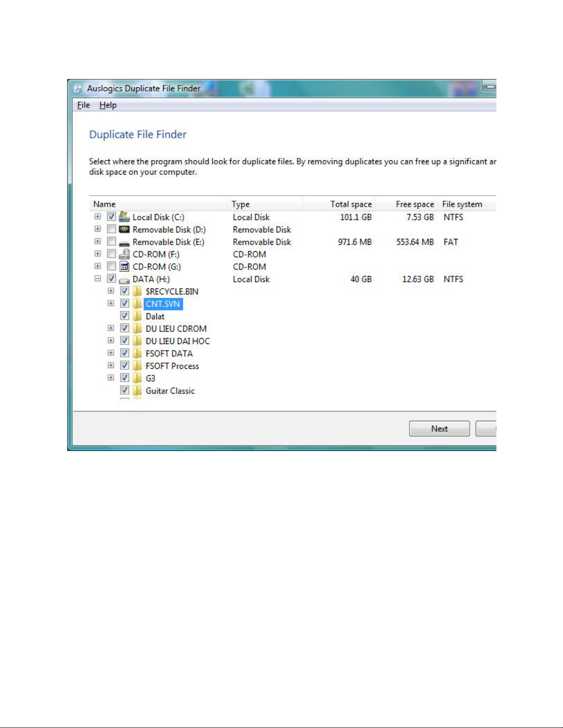Image resolution: width=563 pixels, height=728 pixels.
Task: Sort drives by Total space column
Action: click(351, 204)
